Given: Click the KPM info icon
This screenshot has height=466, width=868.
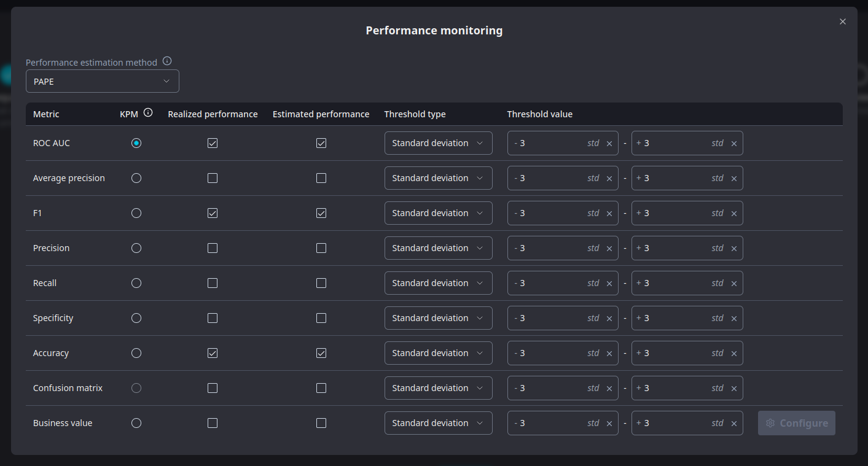Looking at the screenshot, I should coord(148,113).
